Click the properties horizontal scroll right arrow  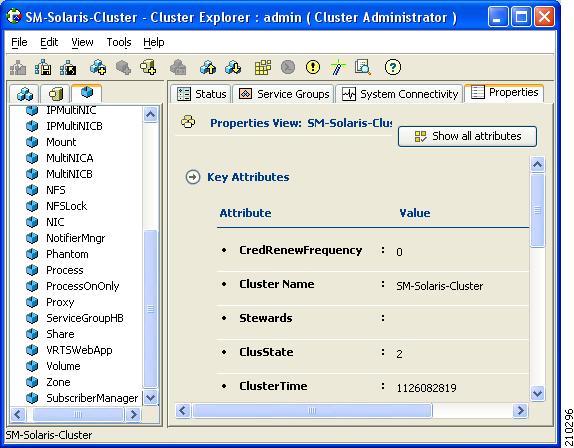(520, 411)
